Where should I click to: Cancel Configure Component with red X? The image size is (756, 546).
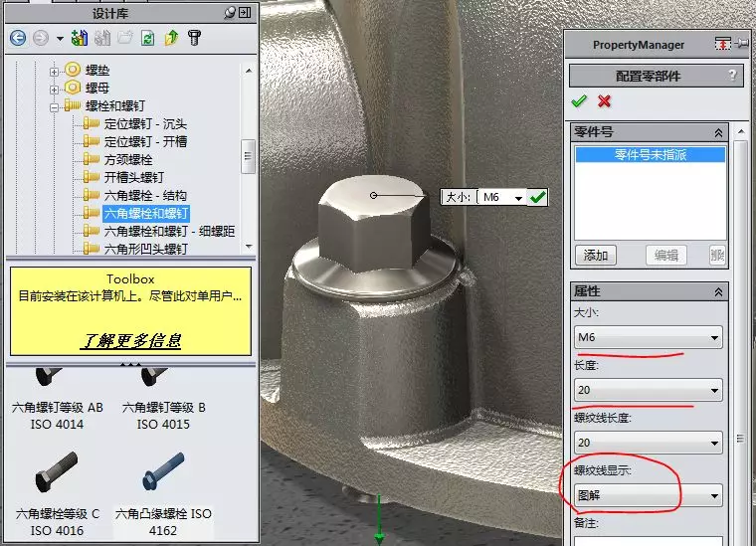coord(604,101)
